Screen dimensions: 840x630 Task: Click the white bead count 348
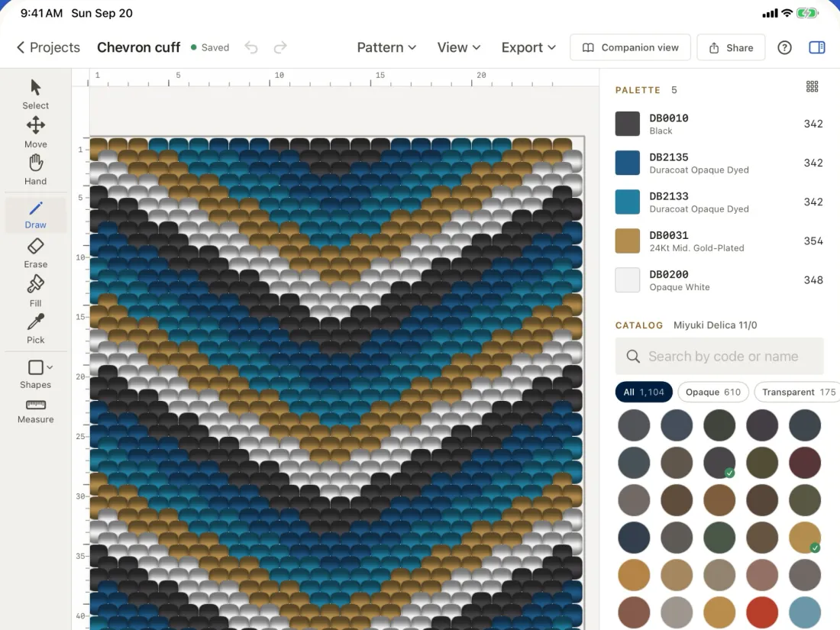[x=813, y=280]
